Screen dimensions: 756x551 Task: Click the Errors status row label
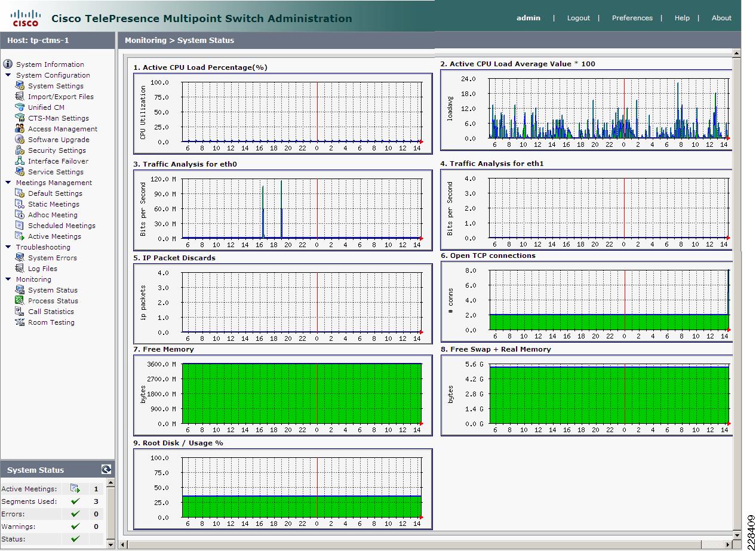click(13, 514)
